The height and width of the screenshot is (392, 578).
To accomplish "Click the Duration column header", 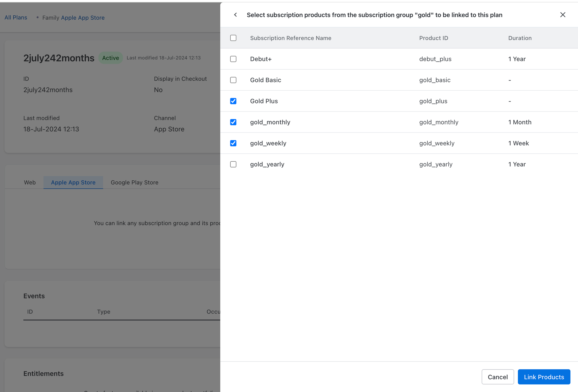I will pos(520,38).
